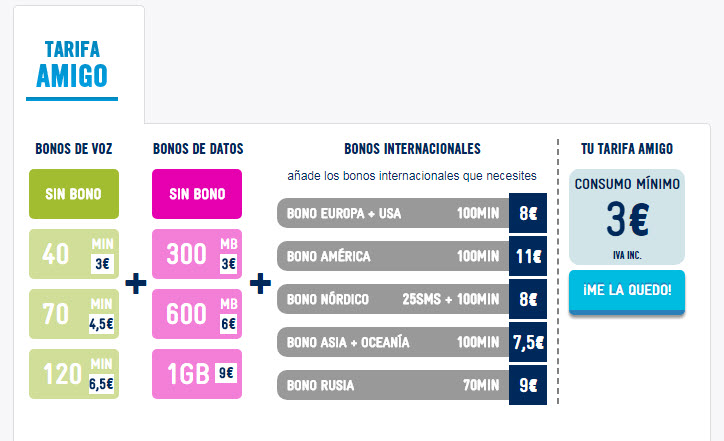Click the 7,5€ price box for Asia
724x441 pixels.
pyautogui.click(x=528, y=342)
